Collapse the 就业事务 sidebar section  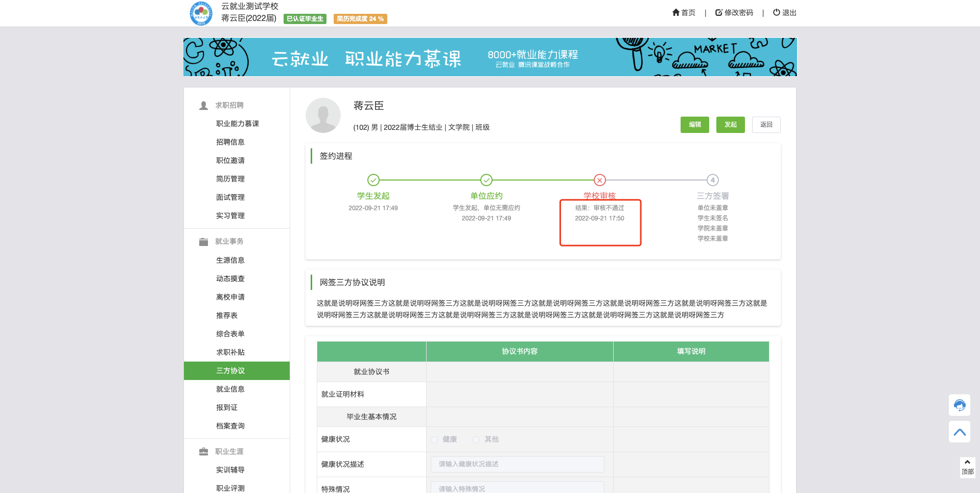[229, 241]
